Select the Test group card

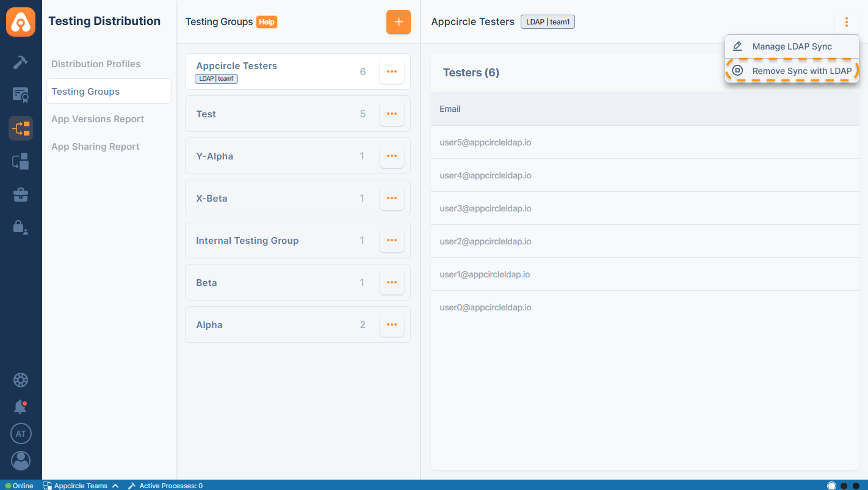point(298,114)
